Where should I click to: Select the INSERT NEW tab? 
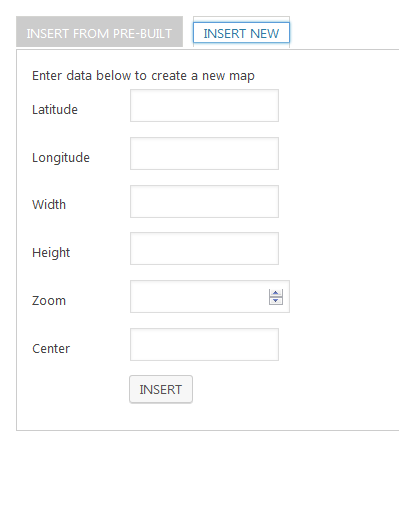click(241, 33)
